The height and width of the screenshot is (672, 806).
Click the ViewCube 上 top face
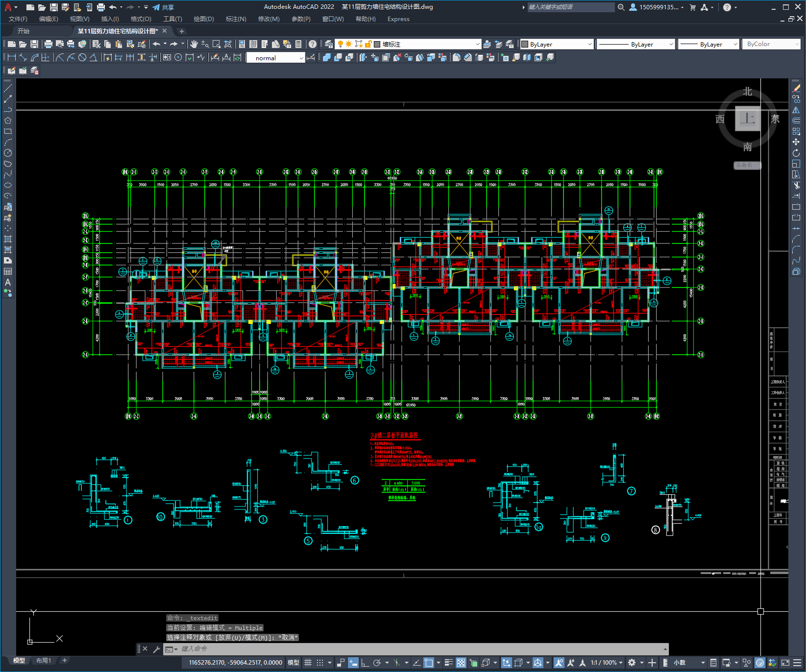[x=748, y=119]
